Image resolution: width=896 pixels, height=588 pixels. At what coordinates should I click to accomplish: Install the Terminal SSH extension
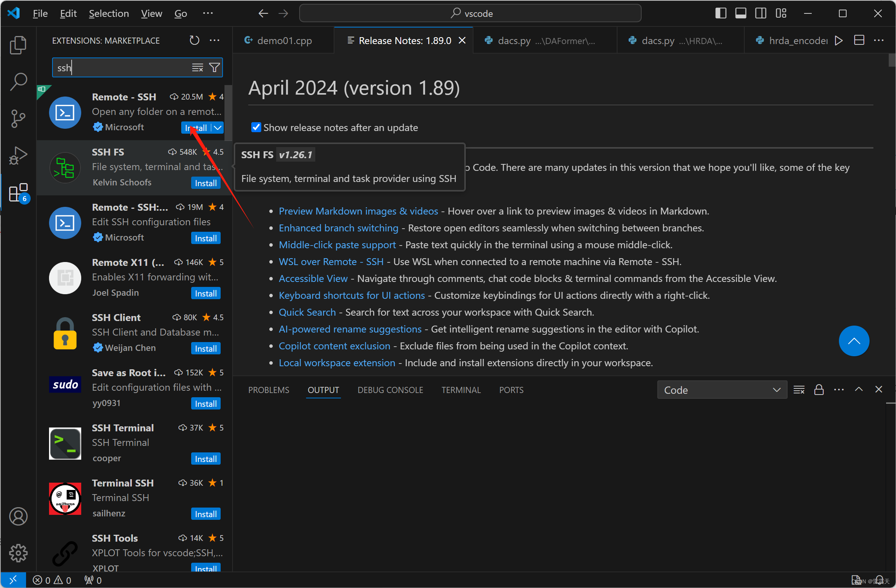click(x=206, y=514)
